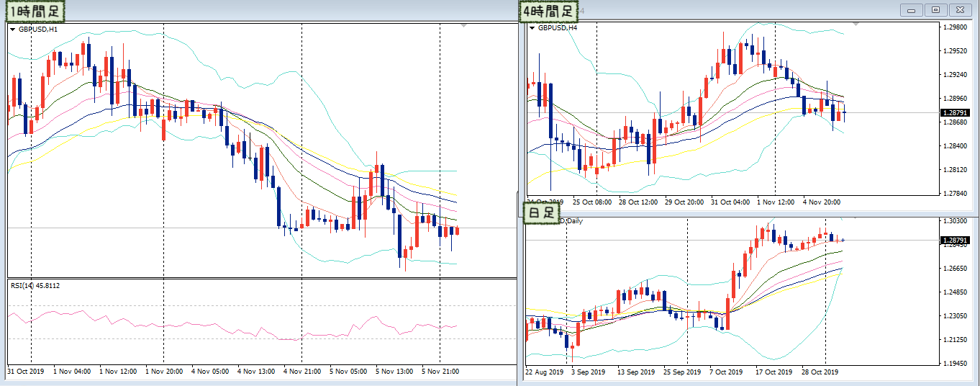Screen dimensions: 980x386
Task: Minimize the GBPUSD,H4 chart window
Action: coord(912,9)
